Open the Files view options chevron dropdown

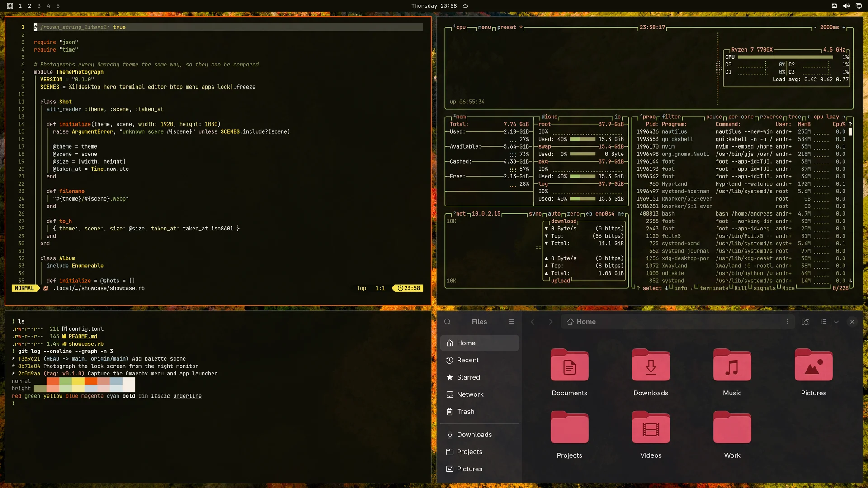pos(836,322)
